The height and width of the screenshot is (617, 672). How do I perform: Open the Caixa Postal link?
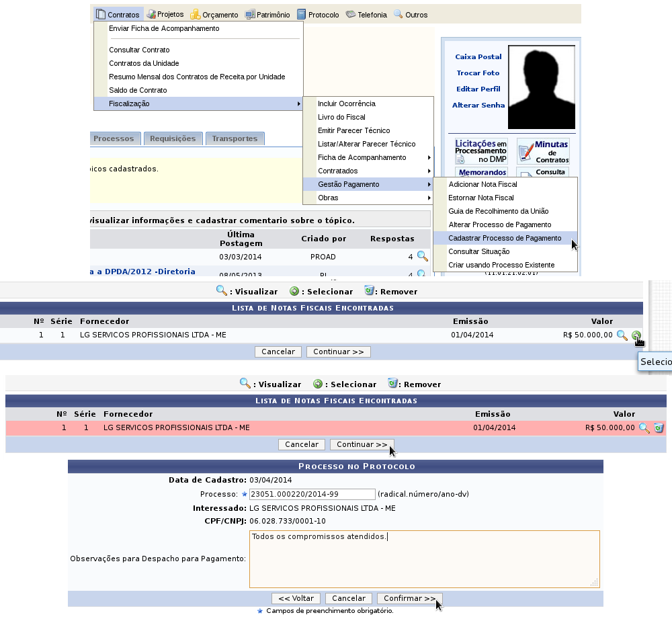[478, 56]
